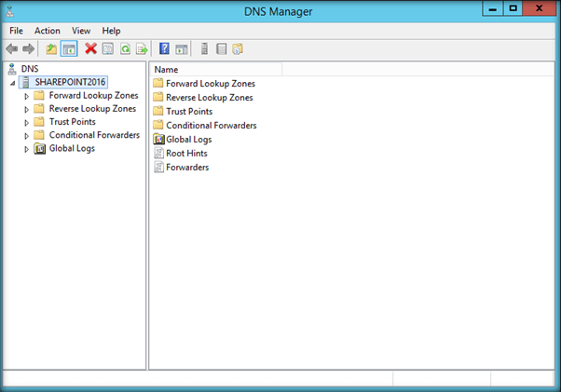Select Root Hints in right list

pos(186,154)
